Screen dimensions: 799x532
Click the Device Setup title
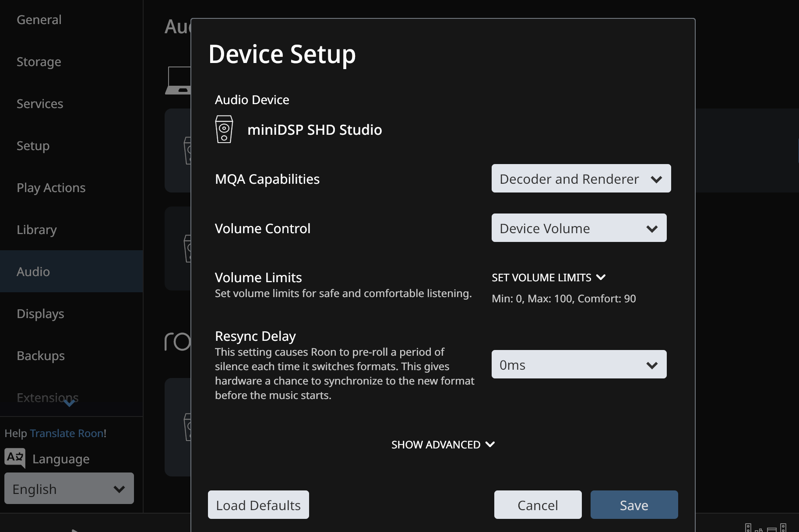[282, 54]
